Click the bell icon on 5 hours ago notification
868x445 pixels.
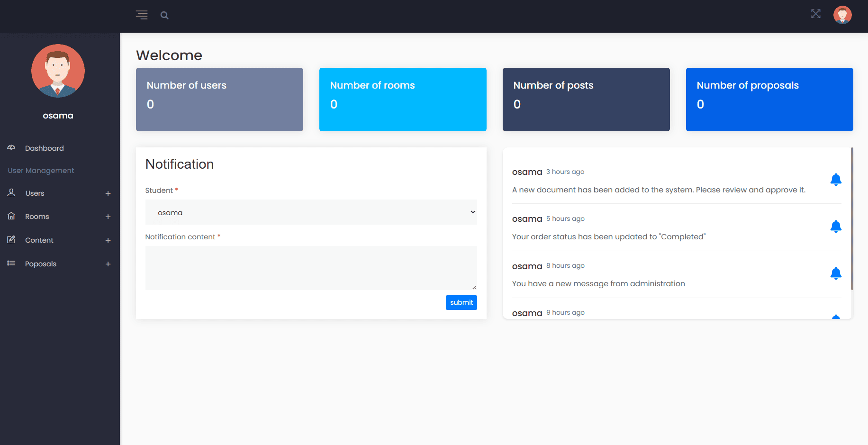tap(835, 227)
